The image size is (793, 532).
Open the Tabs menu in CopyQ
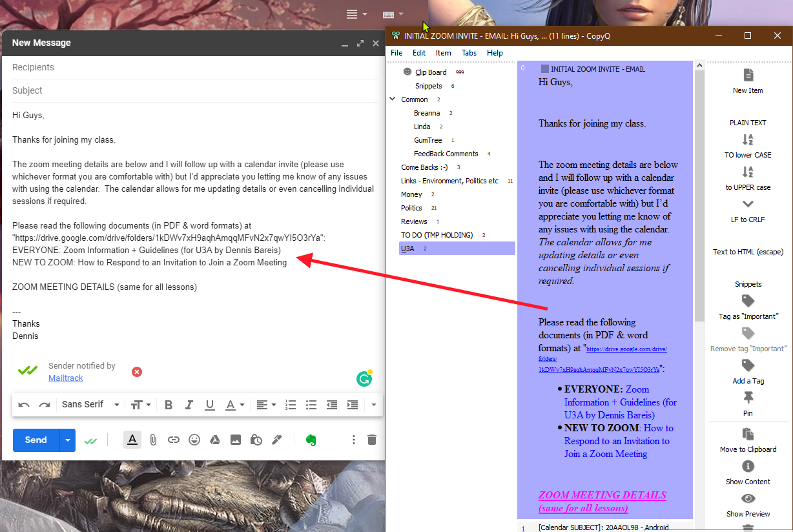pos(469,53)
